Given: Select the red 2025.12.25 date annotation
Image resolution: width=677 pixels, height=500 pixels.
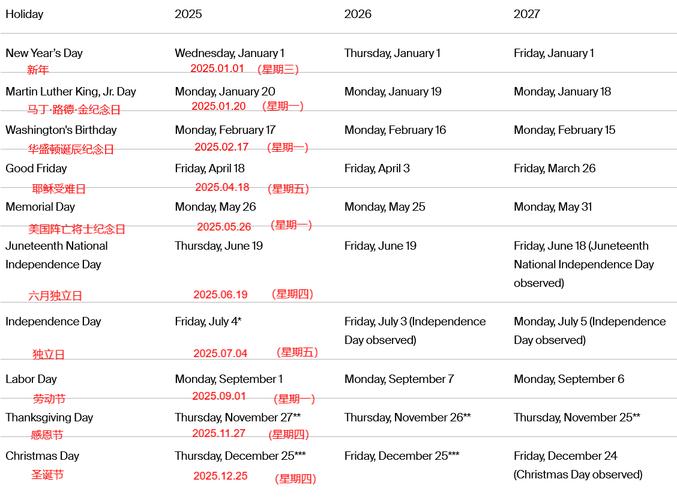Looking at the screenshot, I should pos(220,476).
